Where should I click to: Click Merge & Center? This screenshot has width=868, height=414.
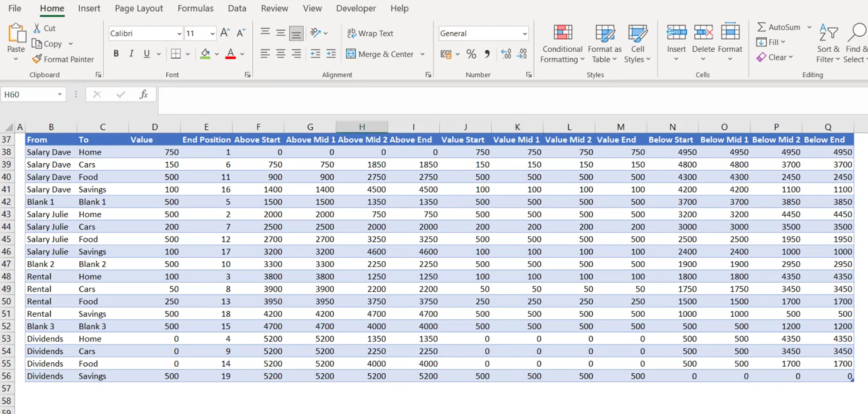click(380, 54)
